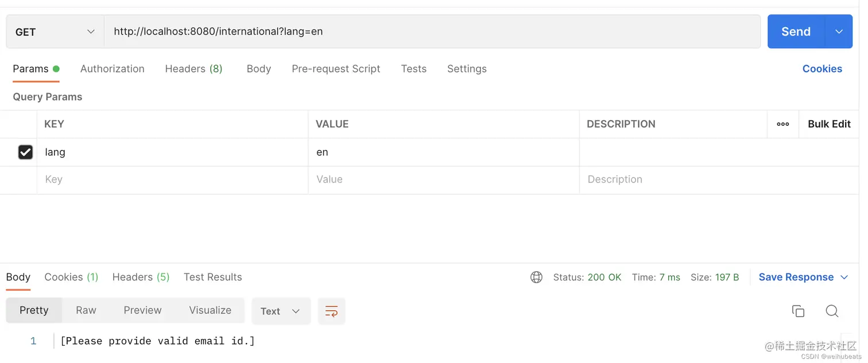Viewport: 868px width, 363px height.
Task: Click the request URL field
Action: pos(432,32)
